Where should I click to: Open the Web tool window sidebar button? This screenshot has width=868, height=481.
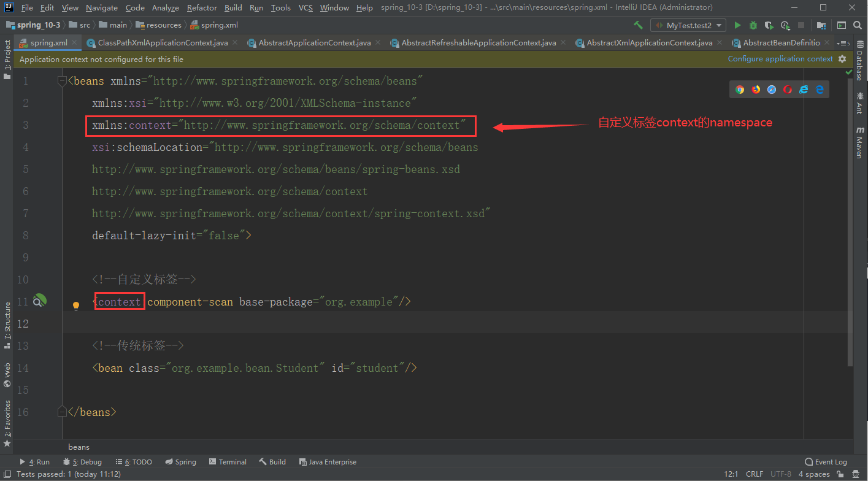coord(7,375)
